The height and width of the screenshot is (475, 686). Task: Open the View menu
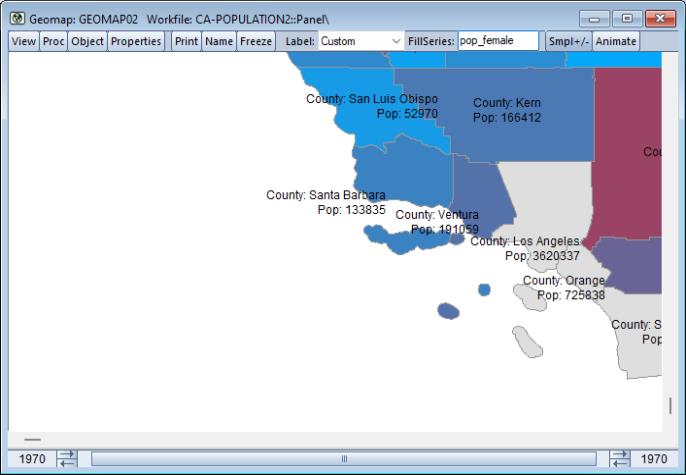[x=23, y=42]
